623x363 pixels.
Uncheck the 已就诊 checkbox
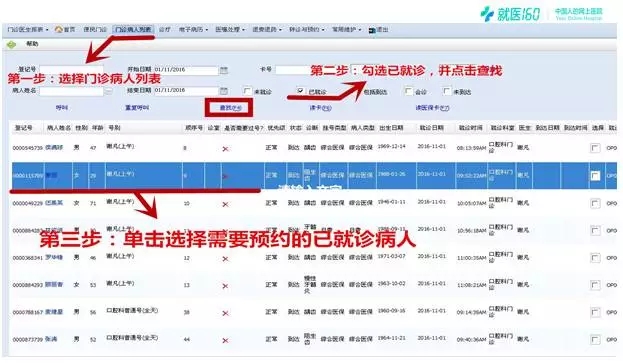tap(301, 91)
